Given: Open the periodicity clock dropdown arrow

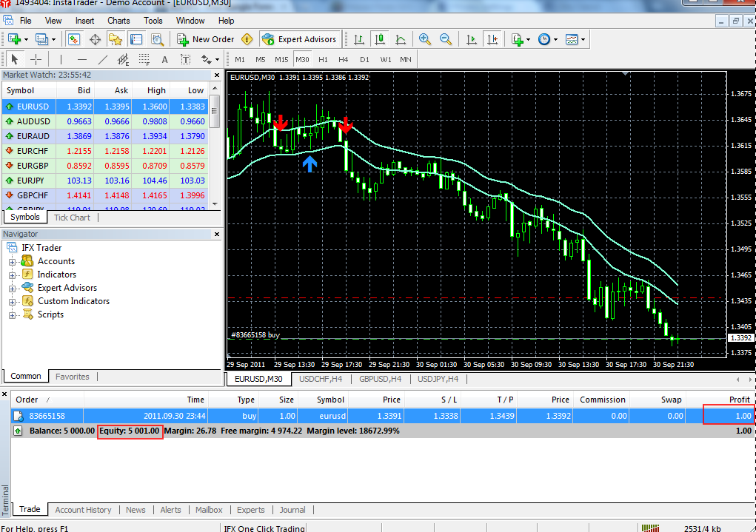Looking at the screenshot, I should point(555,39).
